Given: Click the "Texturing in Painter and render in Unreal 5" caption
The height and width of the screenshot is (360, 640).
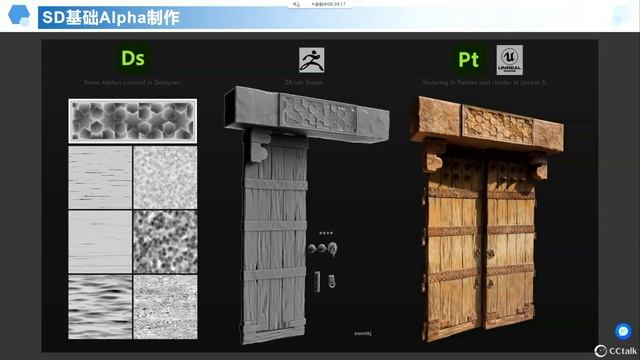Looking at the screenshot, I should (x=484, y=82).
